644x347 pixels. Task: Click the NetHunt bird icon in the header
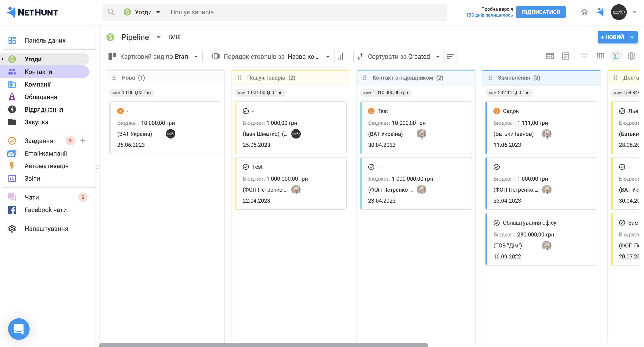click(600, 12)
